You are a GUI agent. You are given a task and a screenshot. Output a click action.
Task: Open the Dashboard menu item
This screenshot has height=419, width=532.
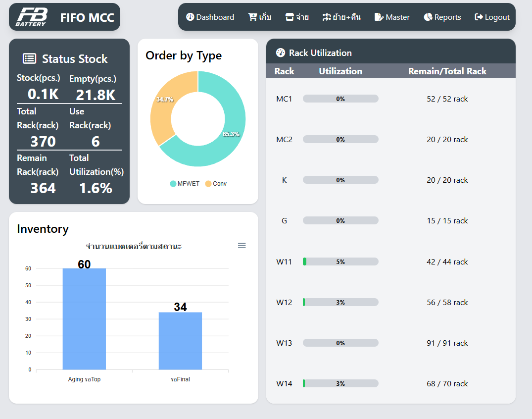pyautogui.click(x=210, y=17)
